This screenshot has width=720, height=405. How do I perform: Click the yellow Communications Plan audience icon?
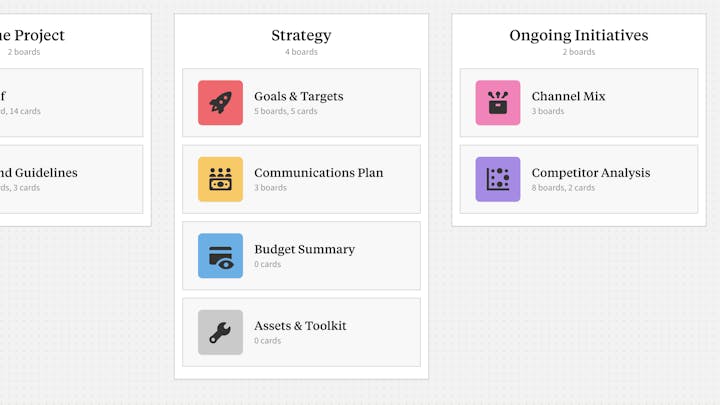220,179
